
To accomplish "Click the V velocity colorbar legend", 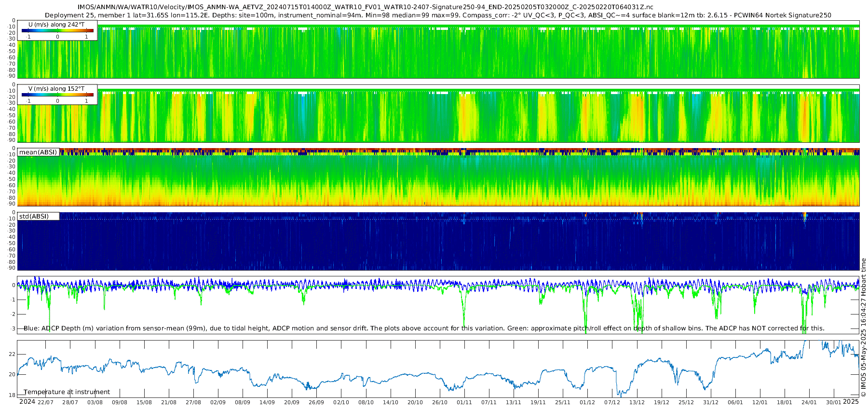I will [57, 95].
